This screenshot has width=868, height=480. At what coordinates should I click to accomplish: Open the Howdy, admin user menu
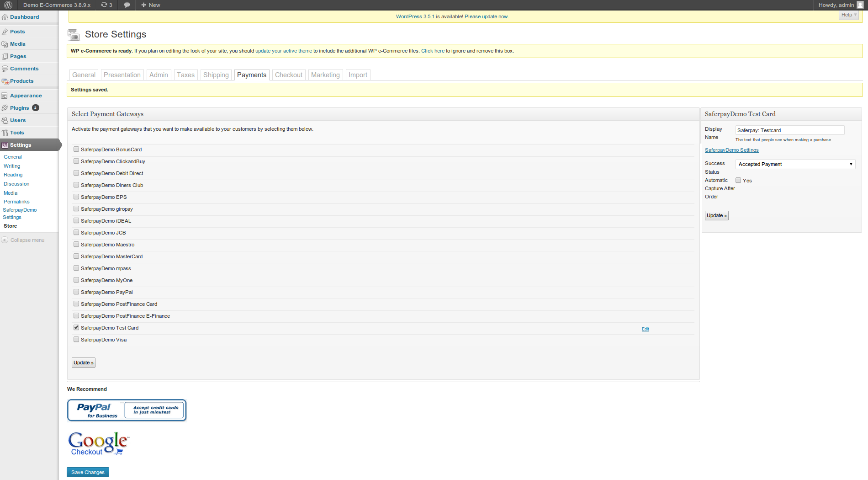point(840,5)
